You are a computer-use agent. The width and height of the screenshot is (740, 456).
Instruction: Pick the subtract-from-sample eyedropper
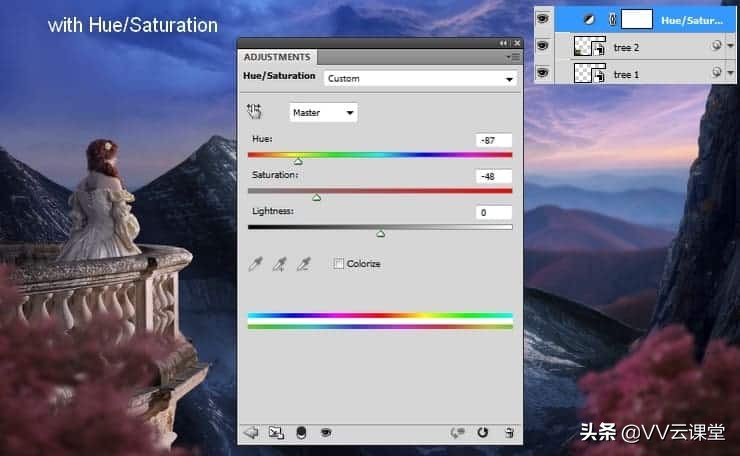(305, 264)
